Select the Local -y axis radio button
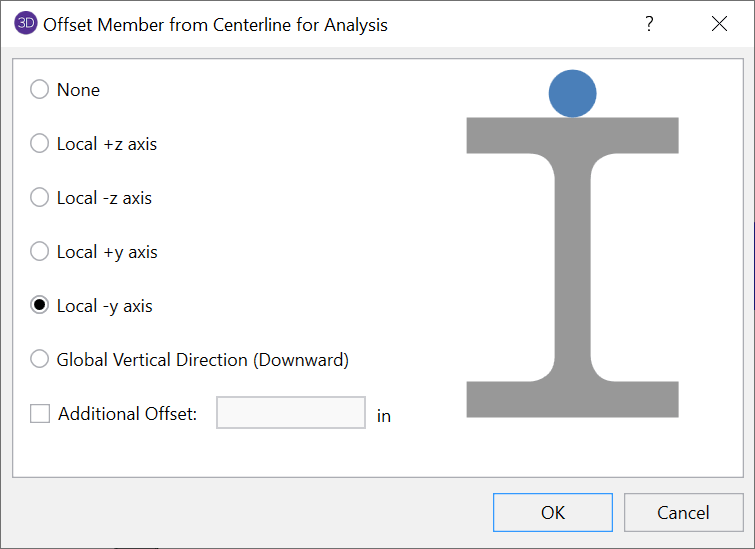The width and height of the screenshot is (755, 549). click(x=40, y=306)
